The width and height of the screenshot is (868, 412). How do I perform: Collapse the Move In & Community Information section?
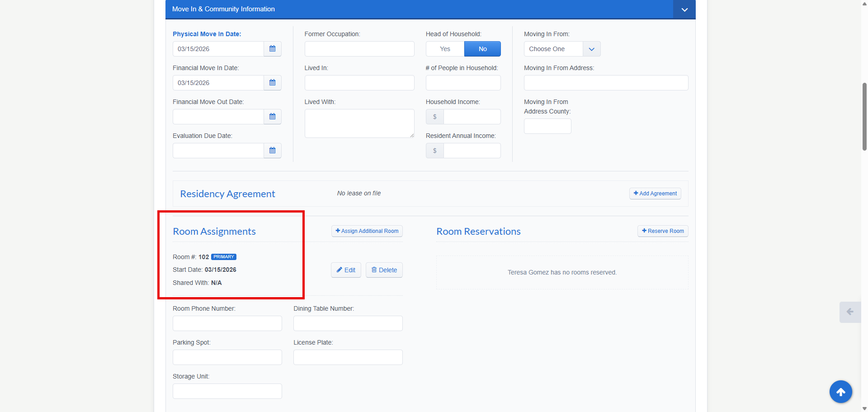[684, 9]
